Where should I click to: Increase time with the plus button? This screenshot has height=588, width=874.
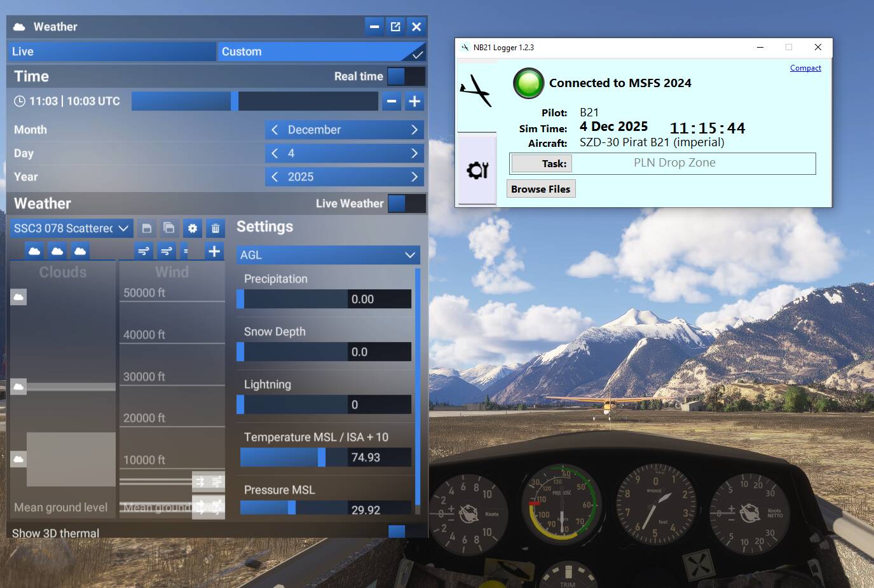[414, 101]
